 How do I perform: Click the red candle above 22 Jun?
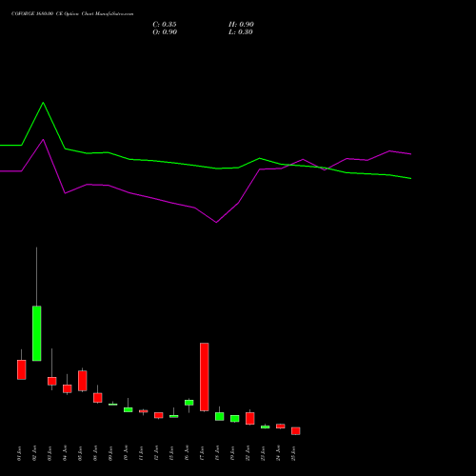[250, 419]
